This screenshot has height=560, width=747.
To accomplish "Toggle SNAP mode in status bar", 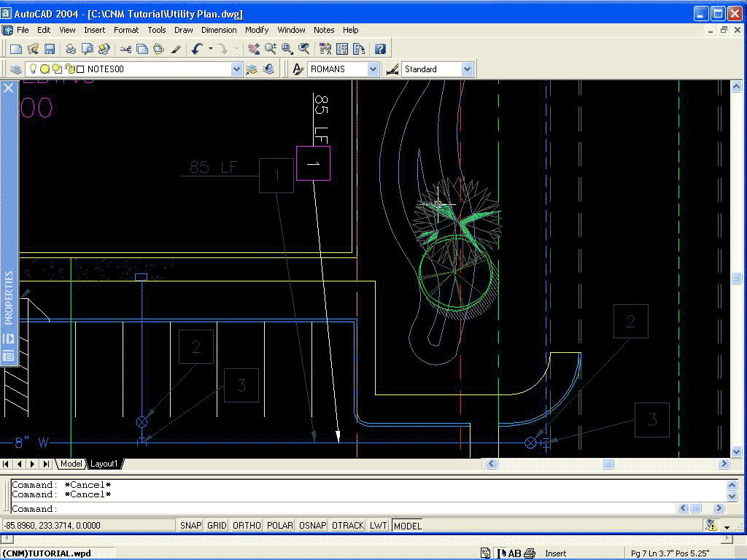I will (190, 525).
